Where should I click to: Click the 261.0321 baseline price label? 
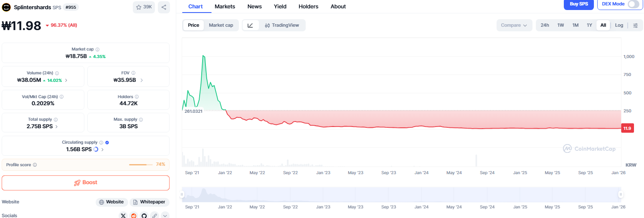(x=193, y=111)
